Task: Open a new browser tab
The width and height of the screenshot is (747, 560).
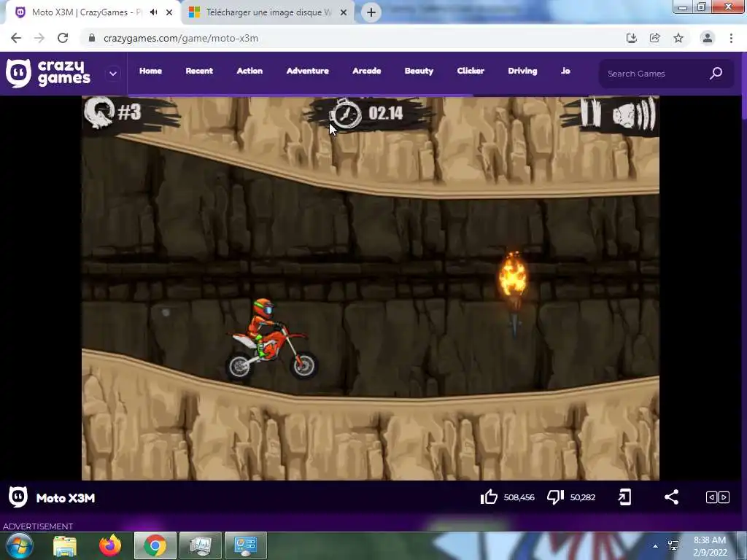Action: (x=371, y=12)
